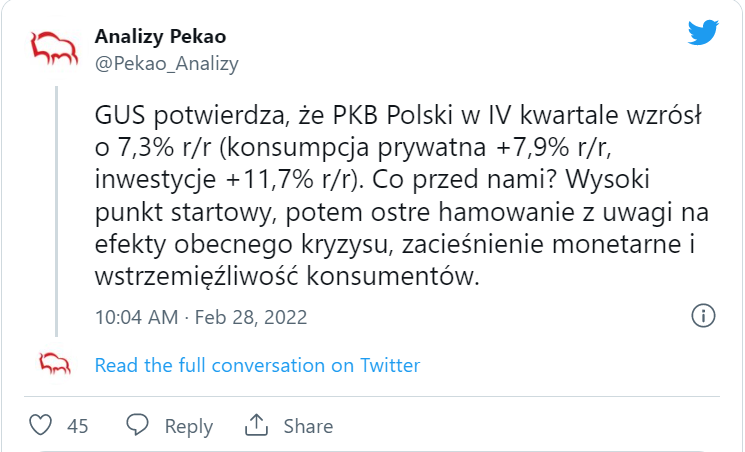Image resolution: width=745 pixels, height=452 pixels.
Task: Open the tweet info circle icon
Action: (703, 316)
